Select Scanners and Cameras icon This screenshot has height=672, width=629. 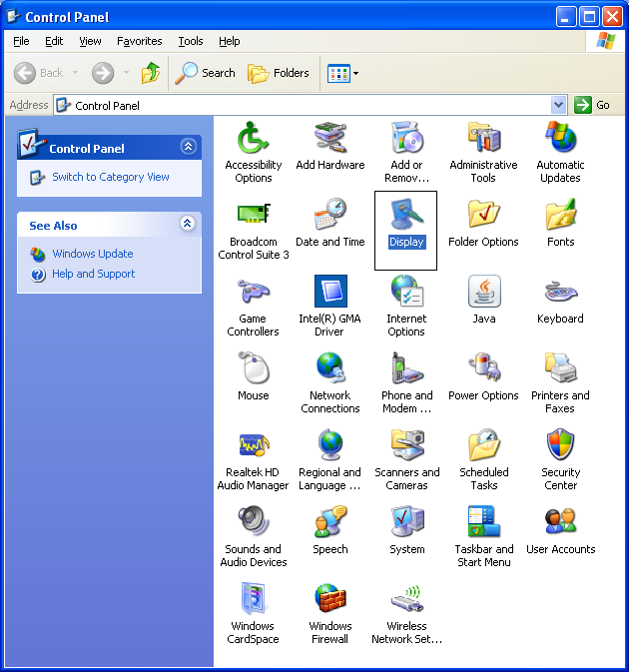[406, 444]
